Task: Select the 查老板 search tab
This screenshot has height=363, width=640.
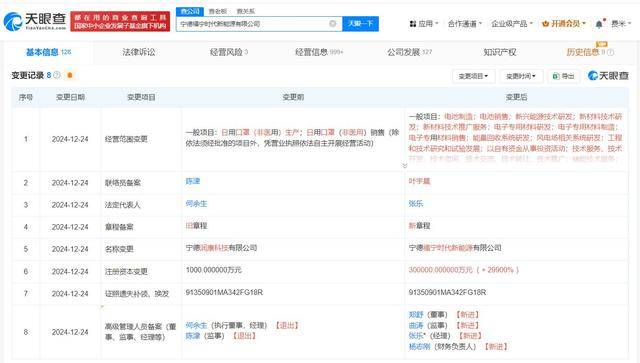Action: tap(218, 11)
